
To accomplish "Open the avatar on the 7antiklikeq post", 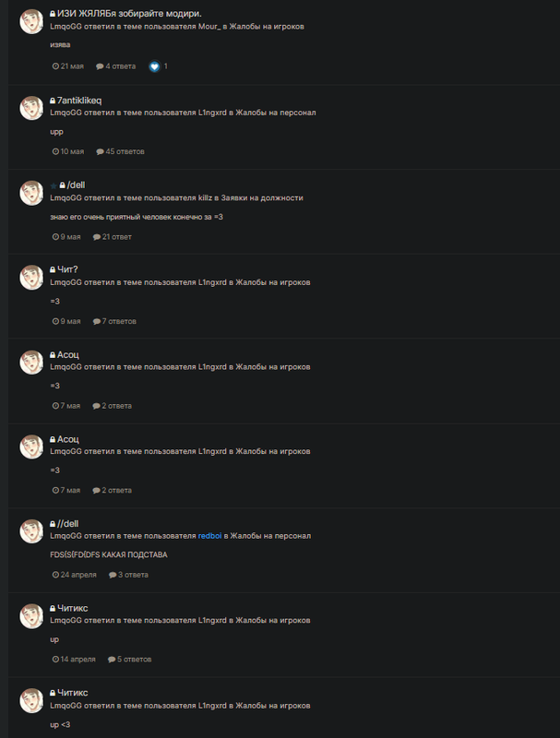I will pyautogui.click(x=31, y=108).
